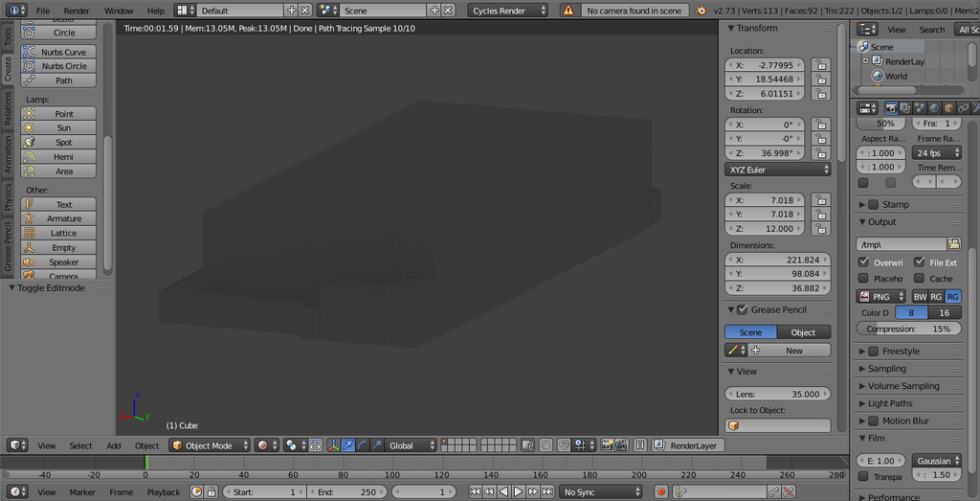Enable the Motion Blur checkbox

[874, 421]
